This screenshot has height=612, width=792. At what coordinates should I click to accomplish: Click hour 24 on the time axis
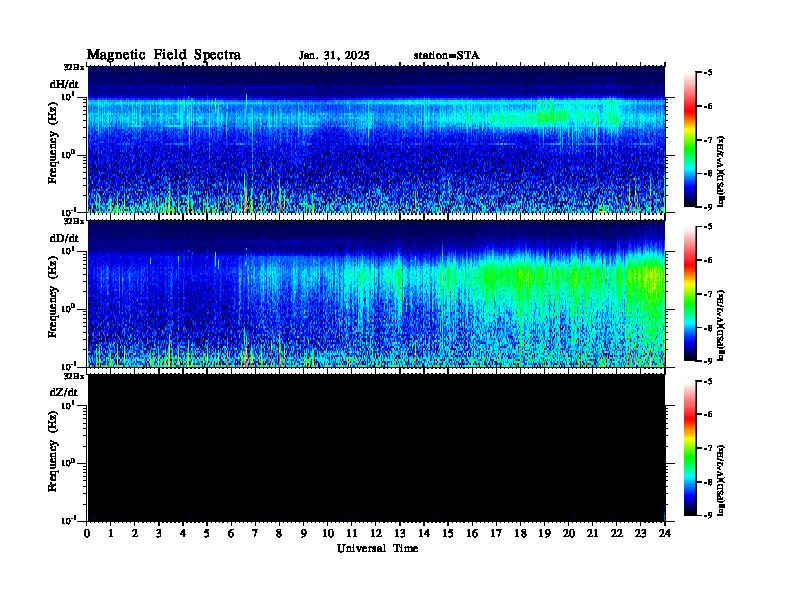click(x=665, y=534)
